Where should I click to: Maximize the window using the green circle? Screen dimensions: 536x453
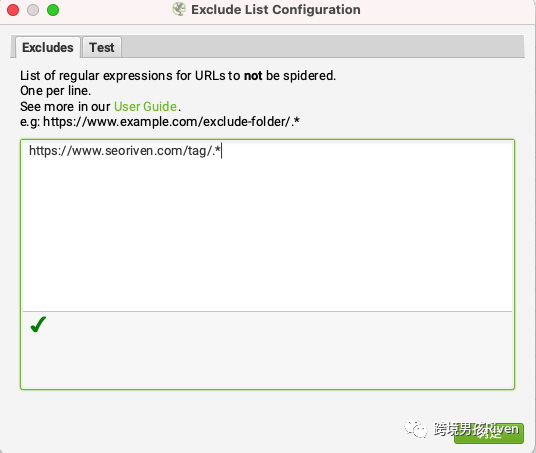coord(53,10)
